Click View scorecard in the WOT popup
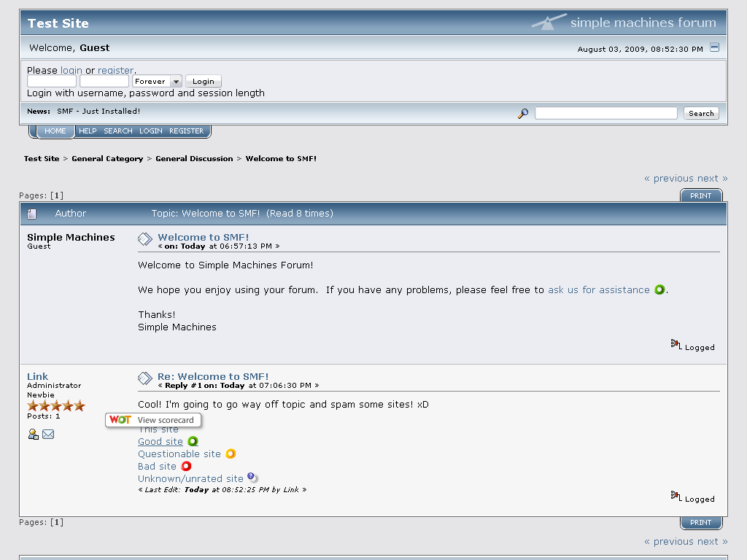747x560 pixels. click(166, 420)
